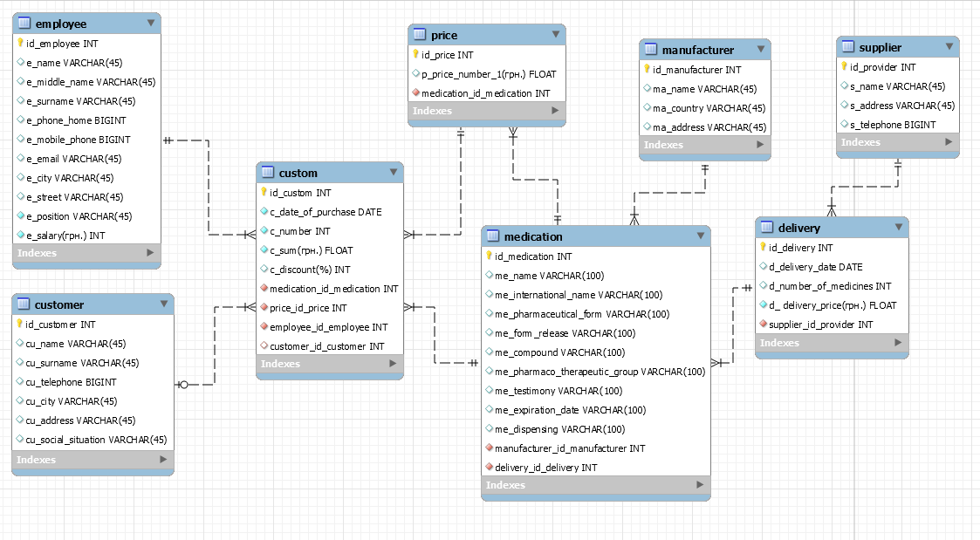Select the medication table title

[533, 236]
